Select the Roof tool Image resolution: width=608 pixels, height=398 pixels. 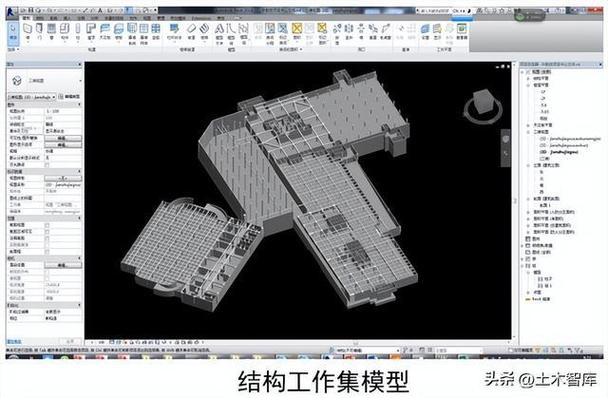[x=91, y=31]
